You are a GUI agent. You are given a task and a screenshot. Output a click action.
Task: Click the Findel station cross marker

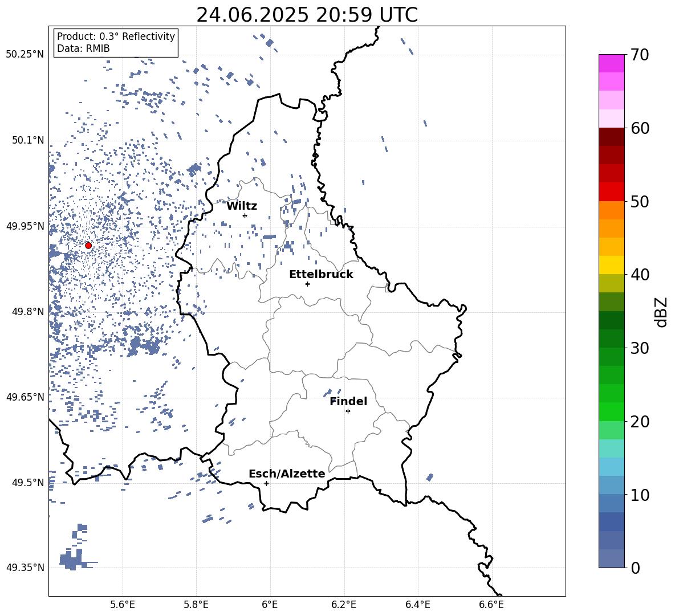(348, 411)
